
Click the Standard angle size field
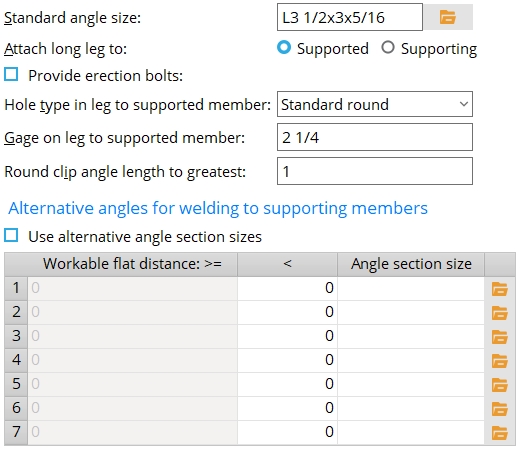[350, 17]
